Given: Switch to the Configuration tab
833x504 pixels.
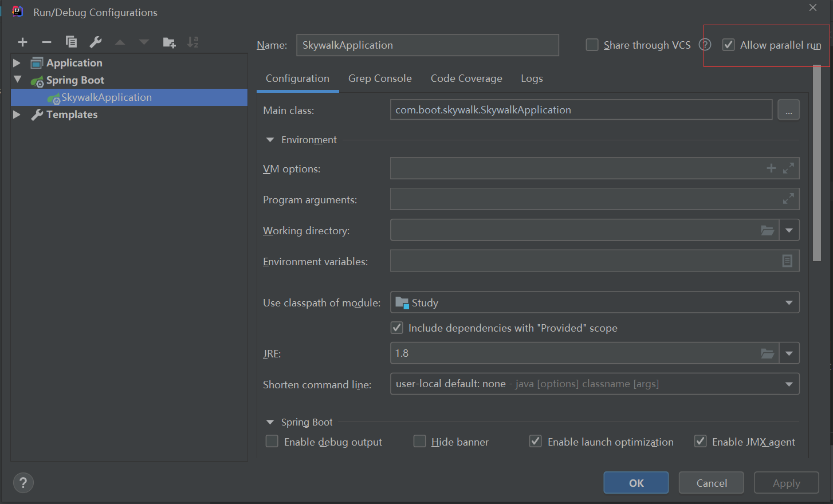Looking at the screenshot, I should (297, 78).
